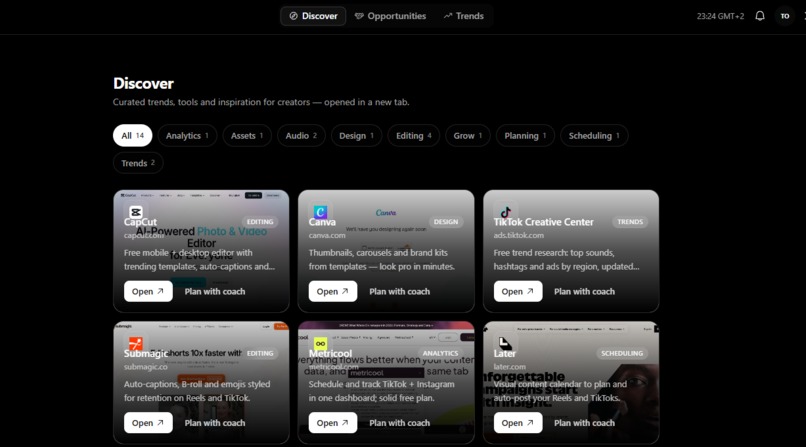Open TikTok Creative Center
Screen dimensions: 806x447
click(x=518, y=291)
